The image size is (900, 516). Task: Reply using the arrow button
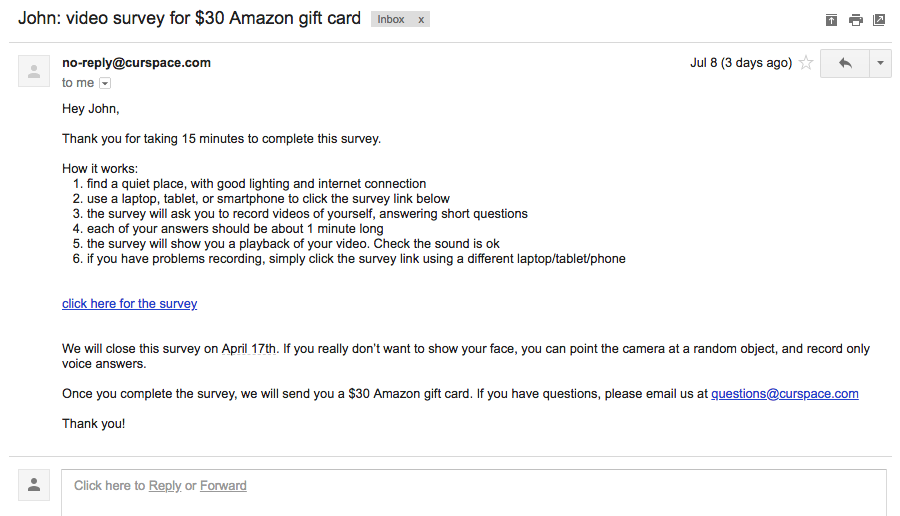[844, 63]
